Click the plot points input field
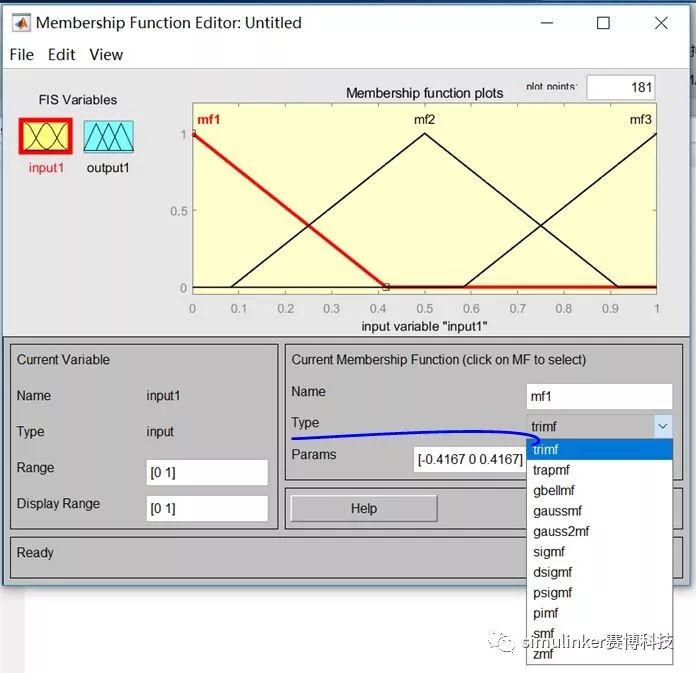The width and height of the screenshot is (696, 673). 620,88
